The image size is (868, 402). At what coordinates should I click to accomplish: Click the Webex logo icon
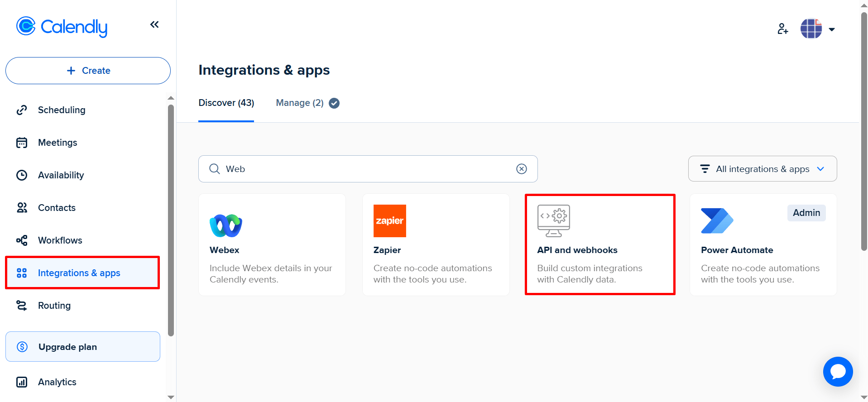click(226, 225)
